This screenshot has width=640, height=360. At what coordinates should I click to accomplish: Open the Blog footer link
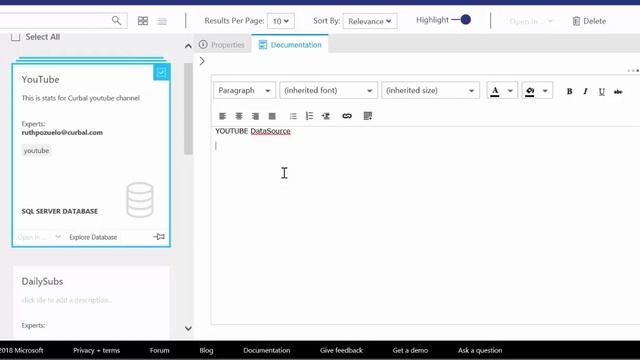[x=206, y=350]
